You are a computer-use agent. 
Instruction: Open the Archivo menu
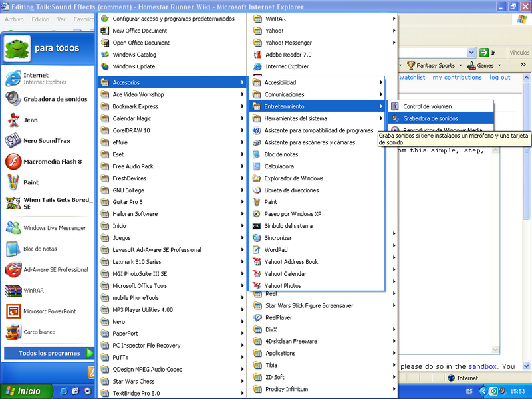pos(14,19)
